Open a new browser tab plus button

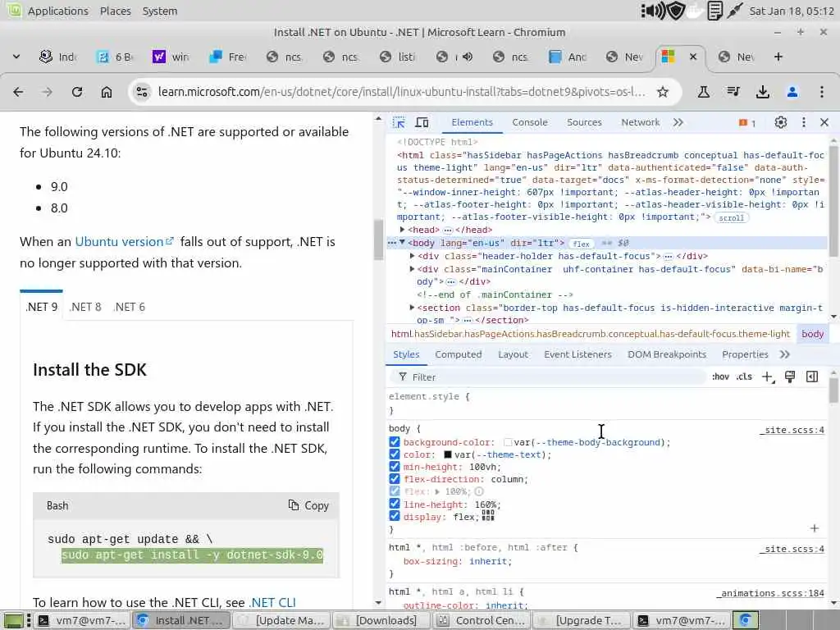[778, 57]
